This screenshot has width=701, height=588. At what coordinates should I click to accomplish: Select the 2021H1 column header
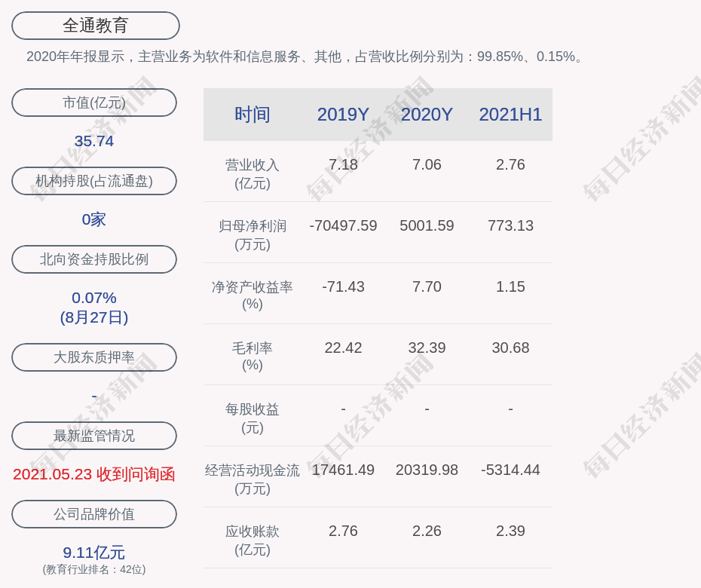510,115
